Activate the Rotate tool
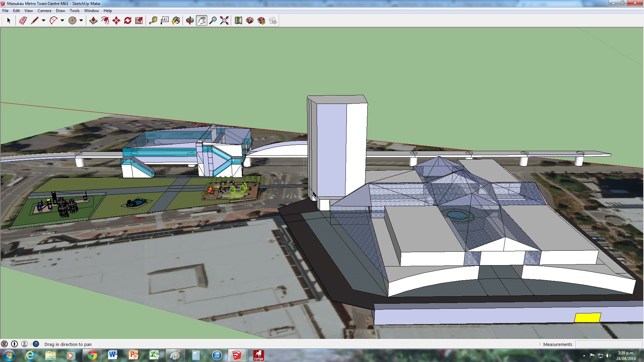 (x=127, y=21)
